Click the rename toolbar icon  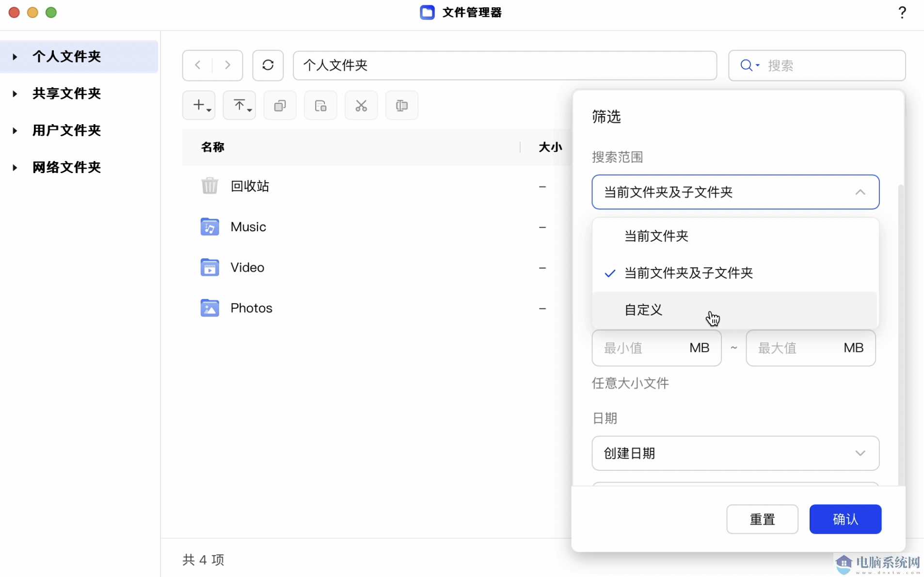(402, 105)
